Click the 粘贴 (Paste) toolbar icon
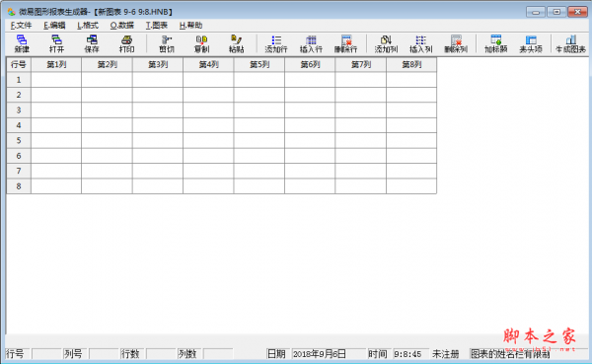Viewport: 592px width, 364px height. 237,43
